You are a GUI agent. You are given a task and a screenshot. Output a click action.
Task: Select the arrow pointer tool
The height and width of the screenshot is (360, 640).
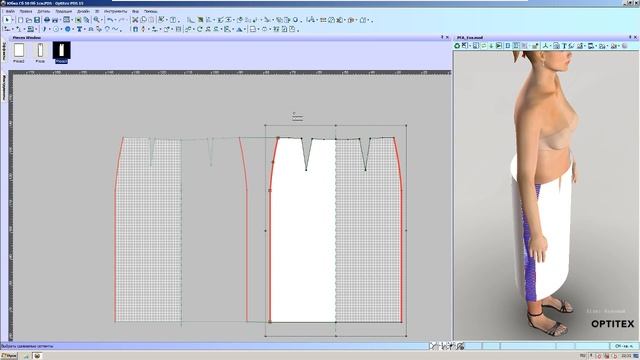click(7, 20)
